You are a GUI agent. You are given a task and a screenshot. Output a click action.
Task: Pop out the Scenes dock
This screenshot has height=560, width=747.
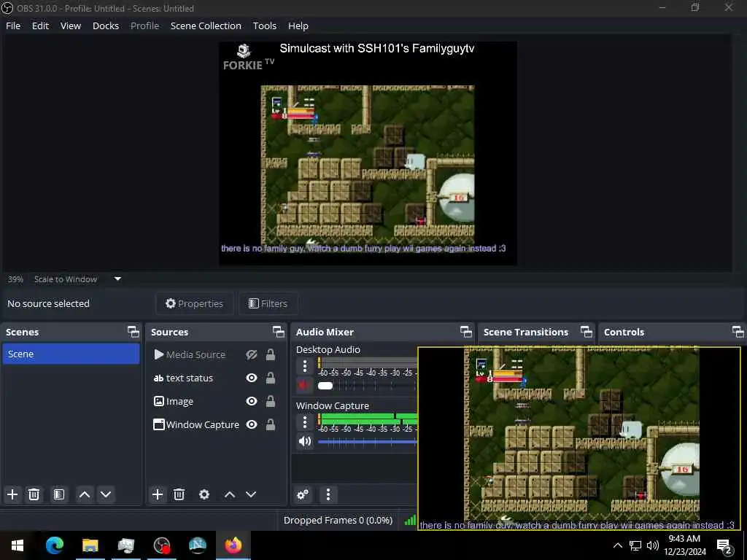tap(133, 332)
